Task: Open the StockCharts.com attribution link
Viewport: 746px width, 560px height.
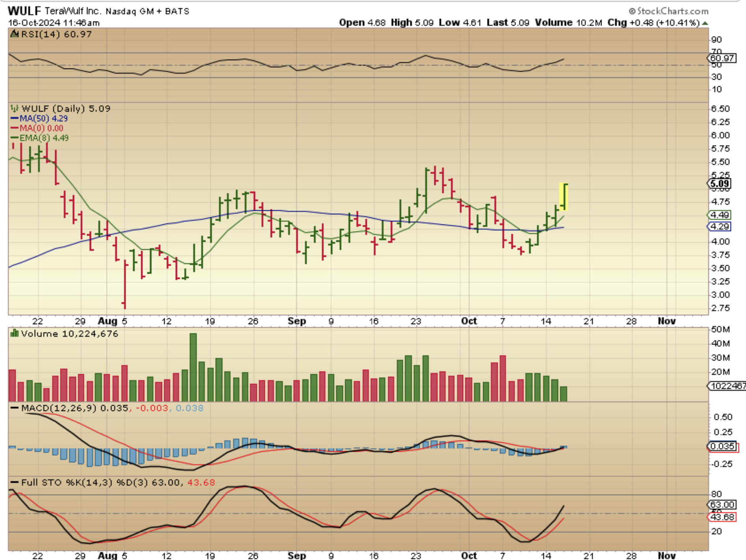Action: pyautogui.click(x=668, y=11)
